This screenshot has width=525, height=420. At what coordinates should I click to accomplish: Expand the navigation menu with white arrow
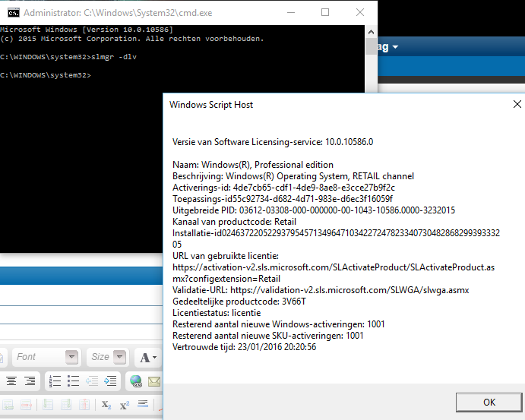click(x=395, y=47)
